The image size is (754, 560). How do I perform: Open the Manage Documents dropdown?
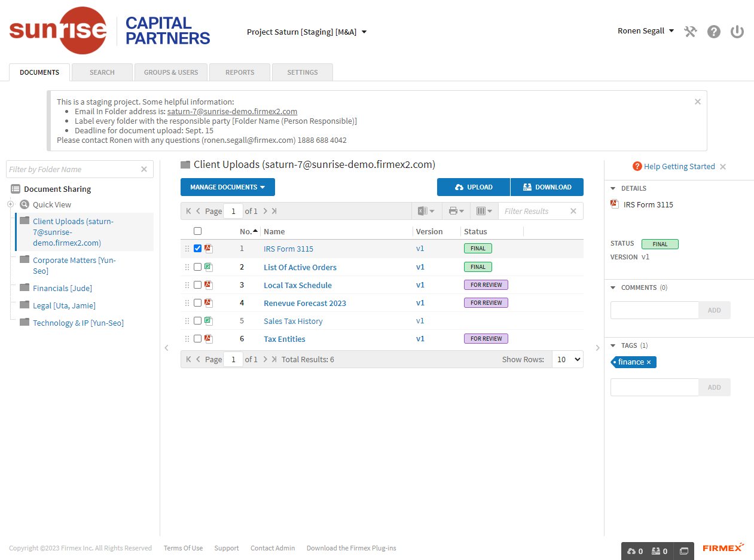pyautogui.click(x=227, y=187)
